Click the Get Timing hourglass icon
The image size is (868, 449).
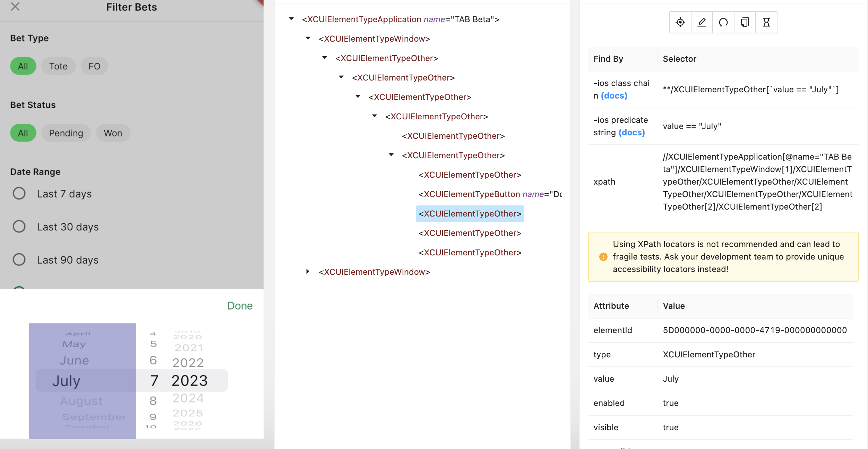click(x=766, y=23)
